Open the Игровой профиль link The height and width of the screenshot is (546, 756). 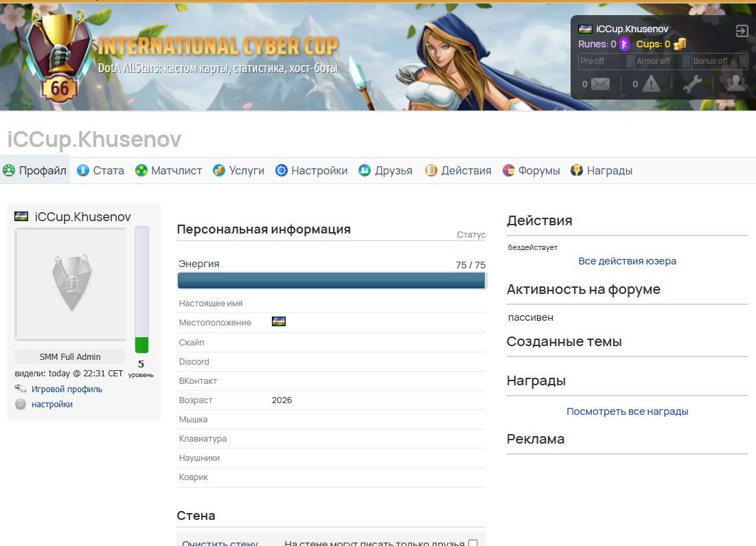(x=67, y=389)
